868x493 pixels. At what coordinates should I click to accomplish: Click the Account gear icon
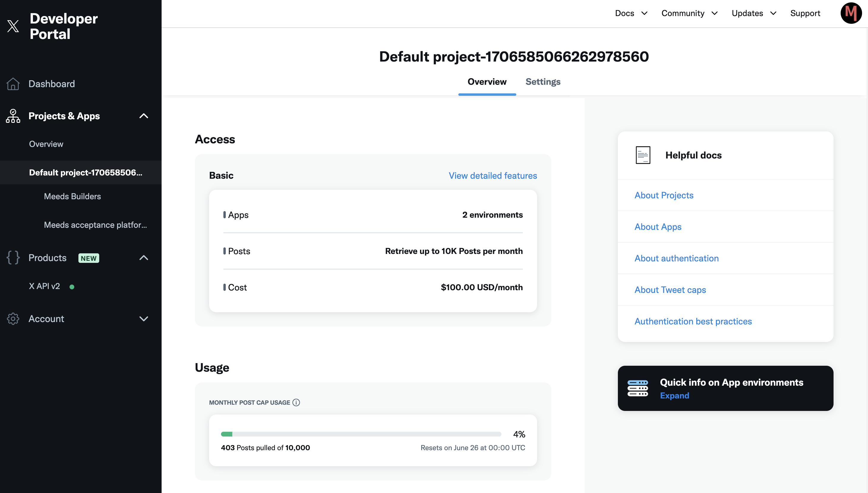[13, 319]
